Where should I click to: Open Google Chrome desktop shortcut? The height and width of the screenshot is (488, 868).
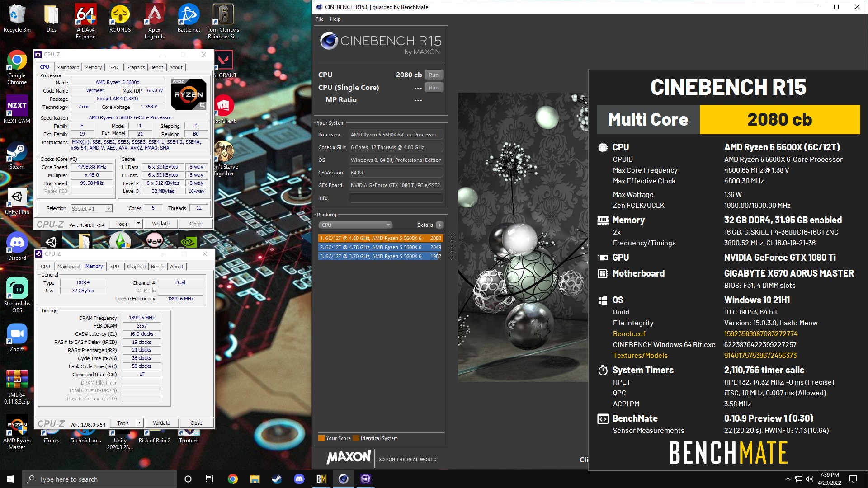click(17, 67)
